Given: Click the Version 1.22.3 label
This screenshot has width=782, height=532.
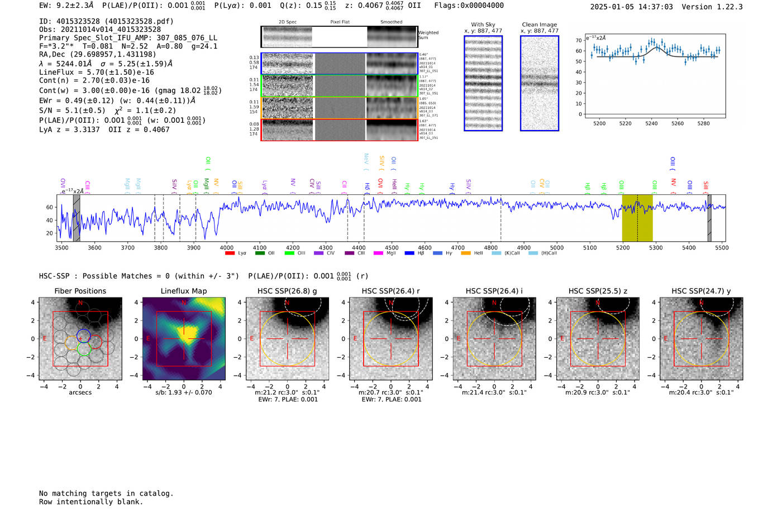Looking at the screenshot, I should 712,7.
